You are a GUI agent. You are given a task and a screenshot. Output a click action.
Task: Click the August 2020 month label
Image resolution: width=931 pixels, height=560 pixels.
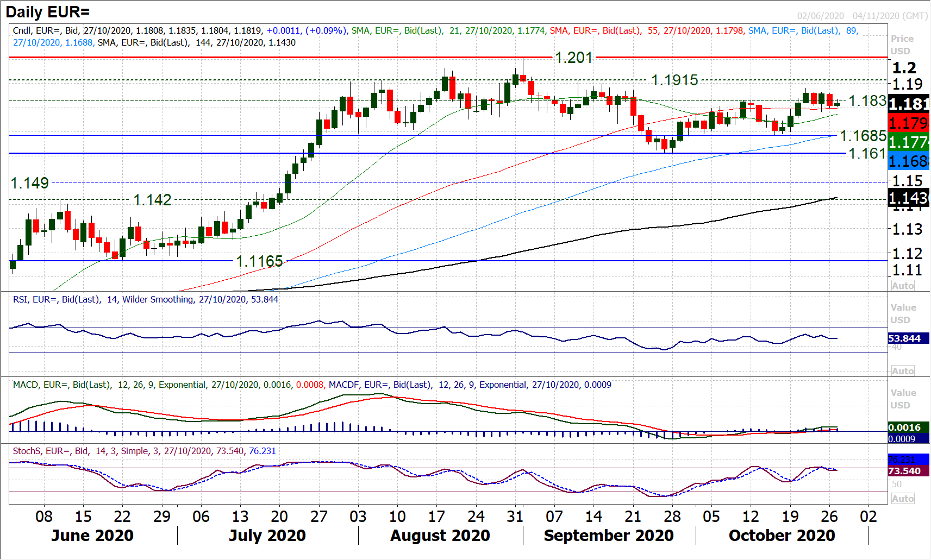[x=440, y=536]
